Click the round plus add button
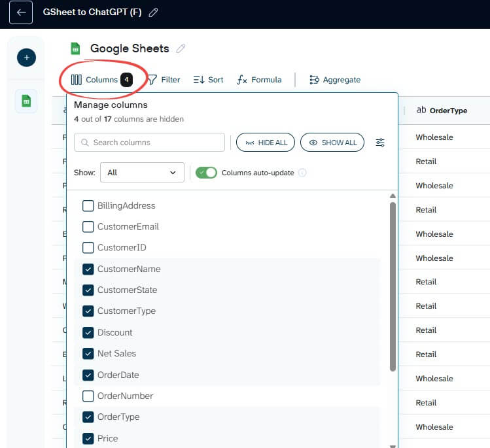The height and width of the screenshot is (448, 490). (26, 58)
